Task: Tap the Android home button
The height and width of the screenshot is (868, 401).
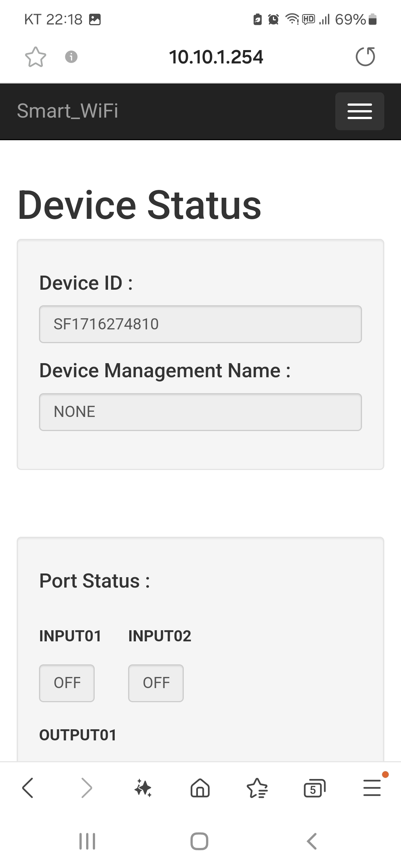Action: click(199, 841)
